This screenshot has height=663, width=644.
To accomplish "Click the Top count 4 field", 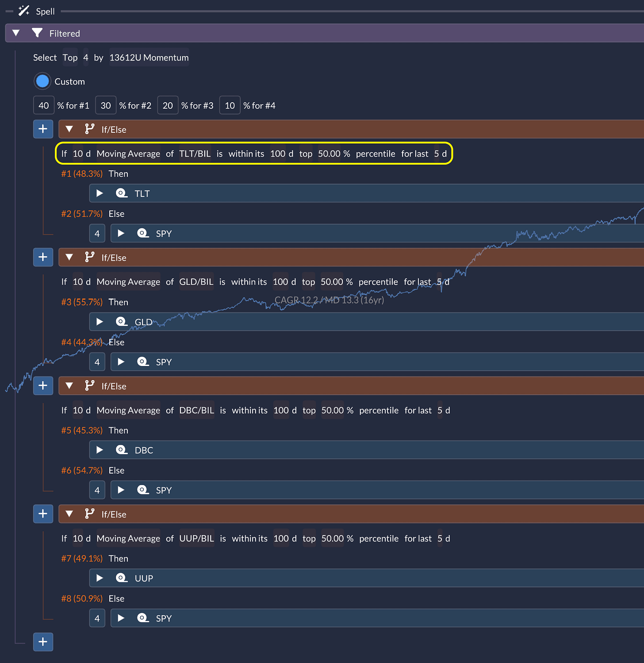I will click(86, 58).
